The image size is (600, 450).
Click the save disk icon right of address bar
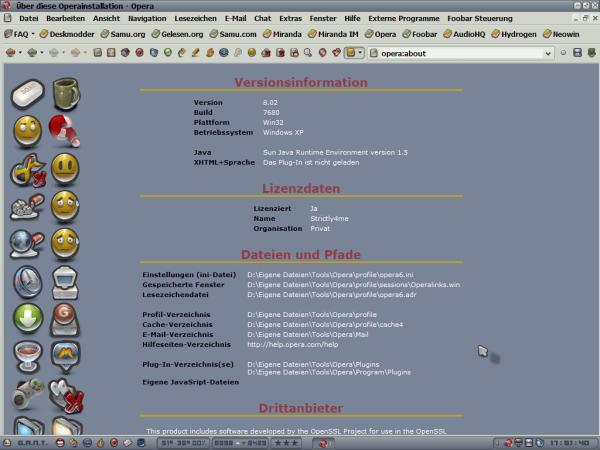click(577, 52)
